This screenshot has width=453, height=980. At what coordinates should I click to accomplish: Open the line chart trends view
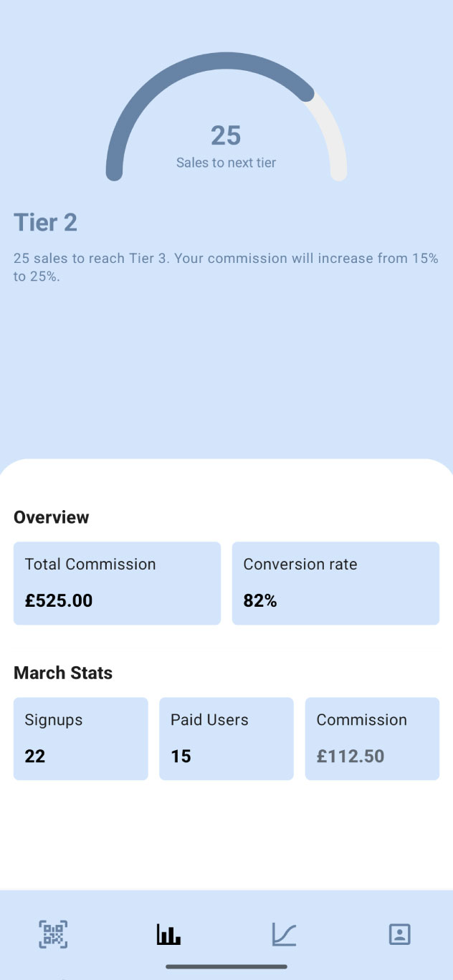coord(284,934)
